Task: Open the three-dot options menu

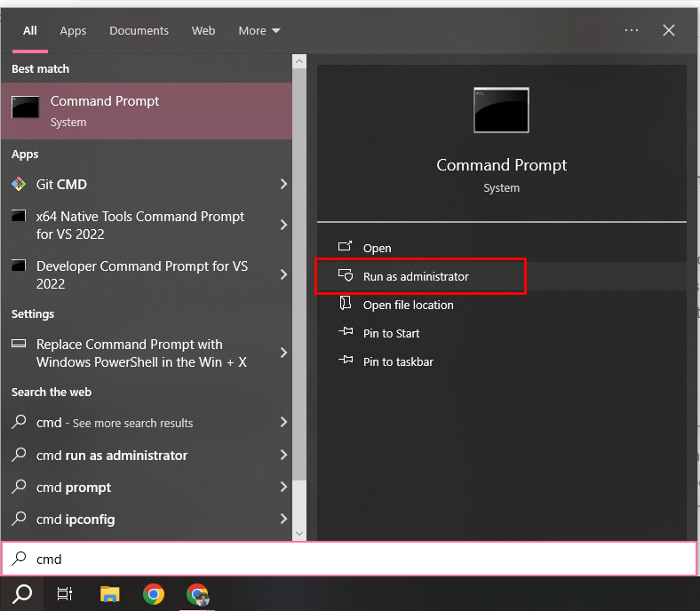Action: pos(632,30)
